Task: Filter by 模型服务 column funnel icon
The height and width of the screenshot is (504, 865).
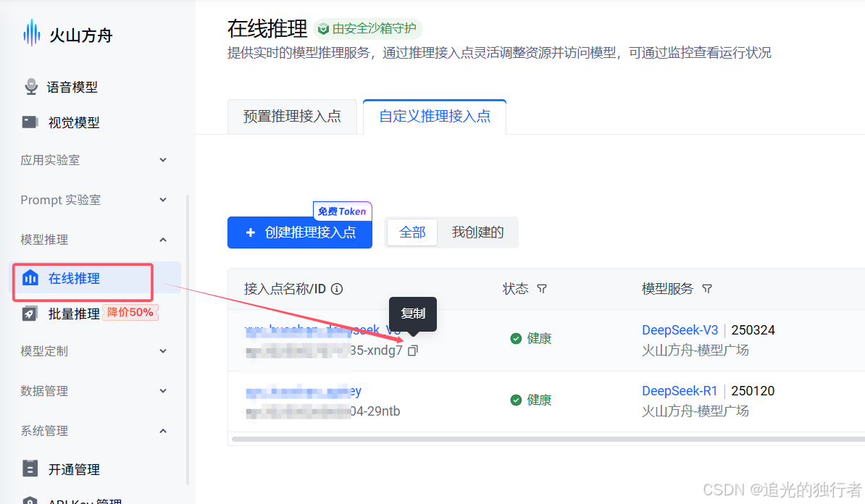Action: (706, 288)
